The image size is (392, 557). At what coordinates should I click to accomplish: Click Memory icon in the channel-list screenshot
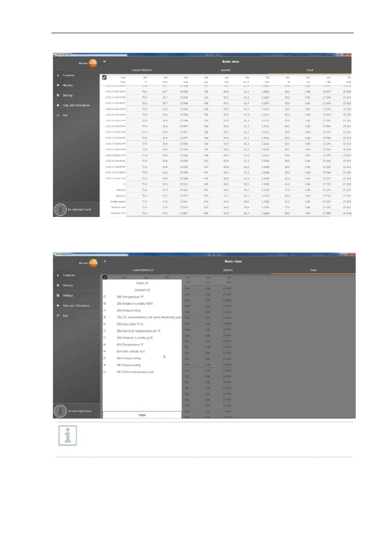pos(58,285)
